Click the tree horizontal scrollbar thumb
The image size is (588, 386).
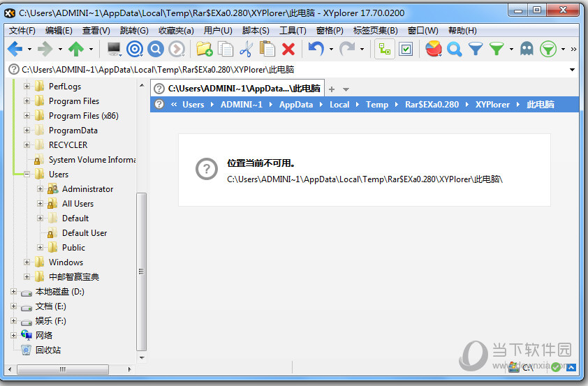(63, 369)
